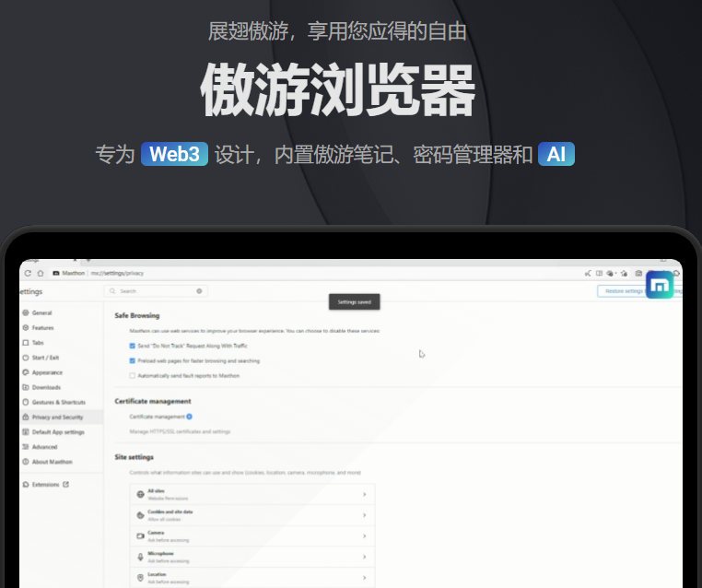
Task: Click the screenshot capture icon in toolbar
Action: 638,273
